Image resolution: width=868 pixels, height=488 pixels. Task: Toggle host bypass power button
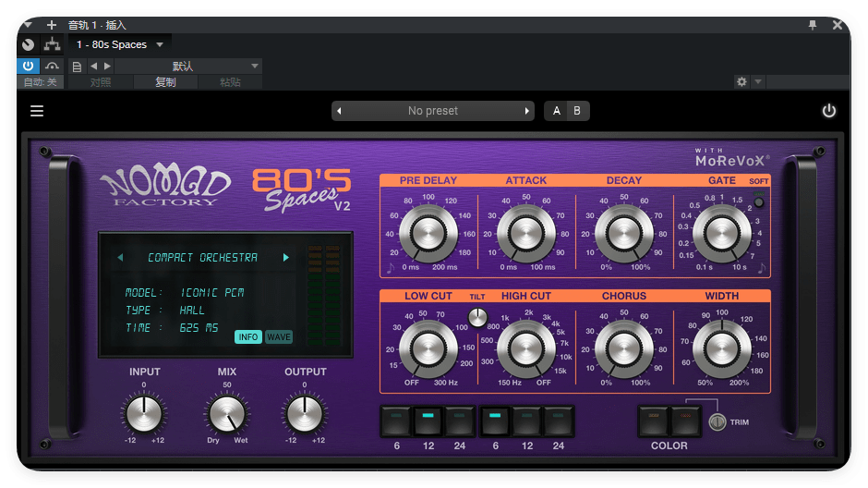coord(28,66)
